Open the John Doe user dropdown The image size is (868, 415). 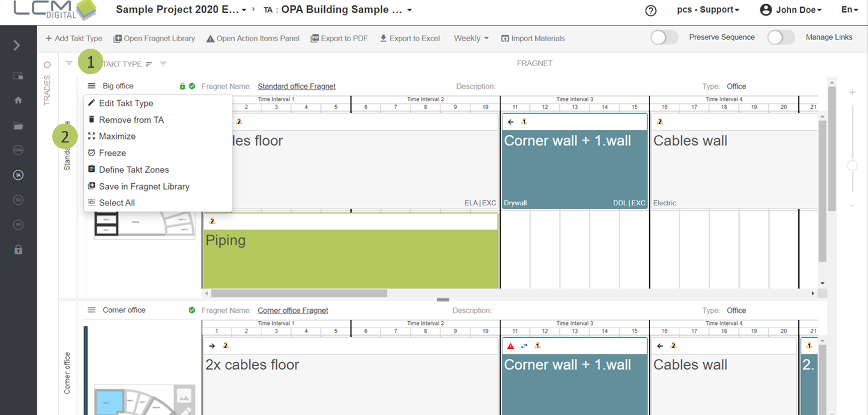point(791,10)
